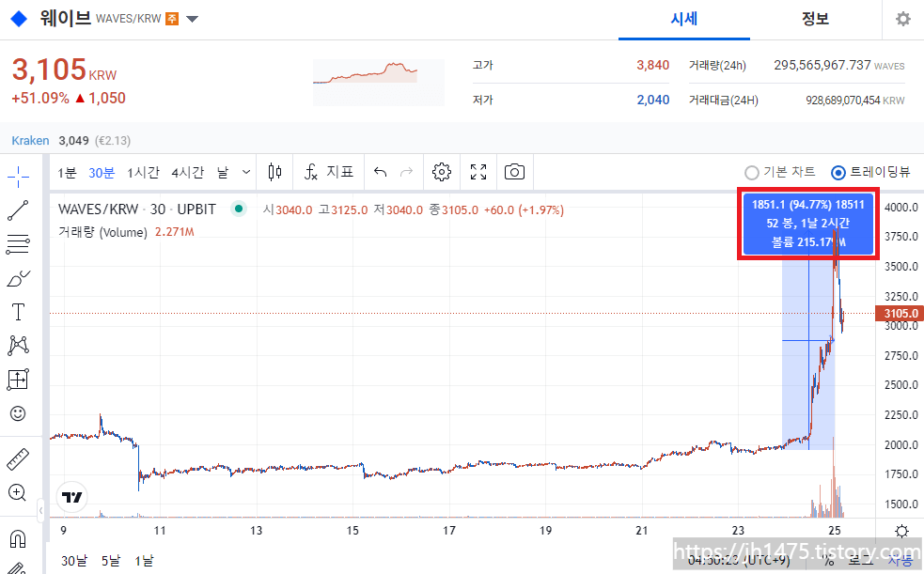Click the mini price sparkline thumbnail
This screenshot has height=574, width=924.
[x=378, y=83]
